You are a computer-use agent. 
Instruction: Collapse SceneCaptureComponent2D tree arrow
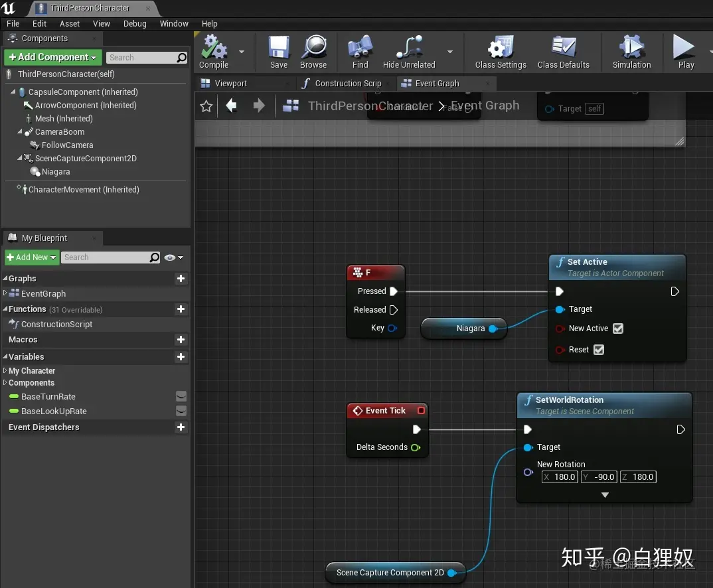pyautogui.click(x=19, y=158)
